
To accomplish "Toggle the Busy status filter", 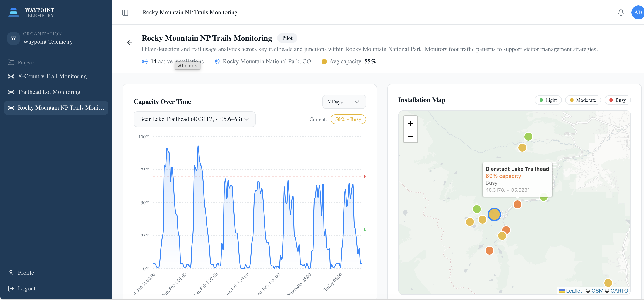I will tap(618, 100).
